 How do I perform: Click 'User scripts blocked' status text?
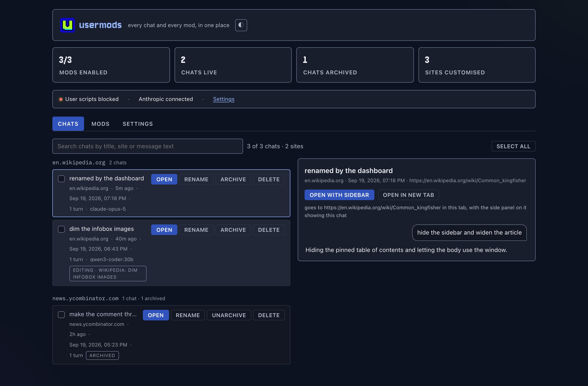tap(92, 99)
